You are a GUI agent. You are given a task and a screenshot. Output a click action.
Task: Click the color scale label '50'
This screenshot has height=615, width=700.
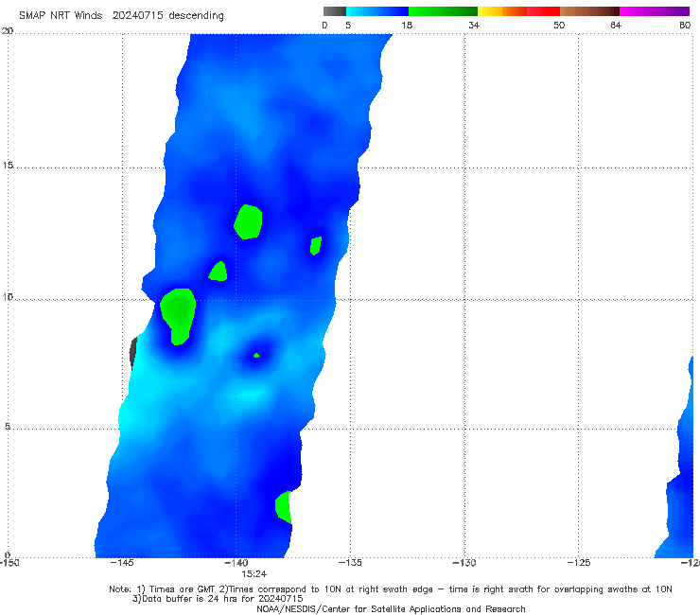[x=559, y=26]
